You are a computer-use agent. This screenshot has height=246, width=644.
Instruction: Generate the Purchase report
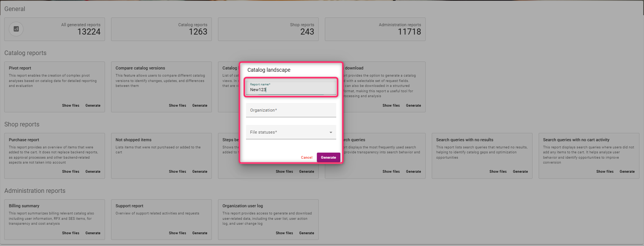point(93,172)
